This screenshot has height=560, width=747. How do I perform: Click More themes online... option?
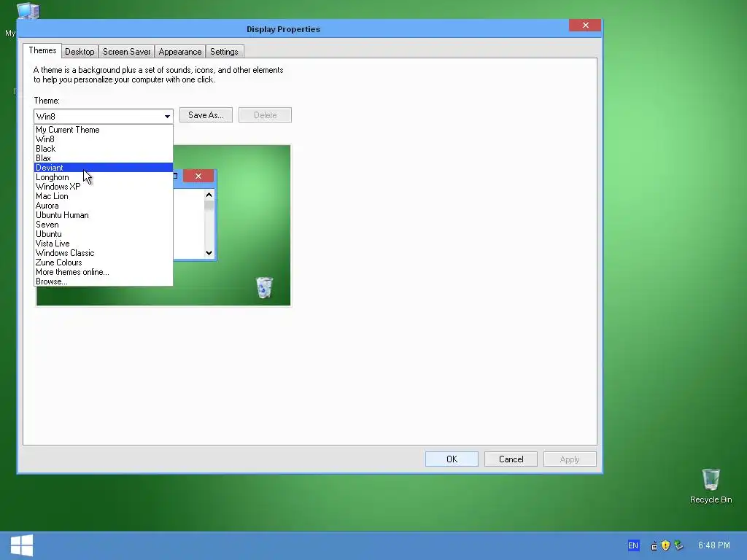(x=104, y=272)
